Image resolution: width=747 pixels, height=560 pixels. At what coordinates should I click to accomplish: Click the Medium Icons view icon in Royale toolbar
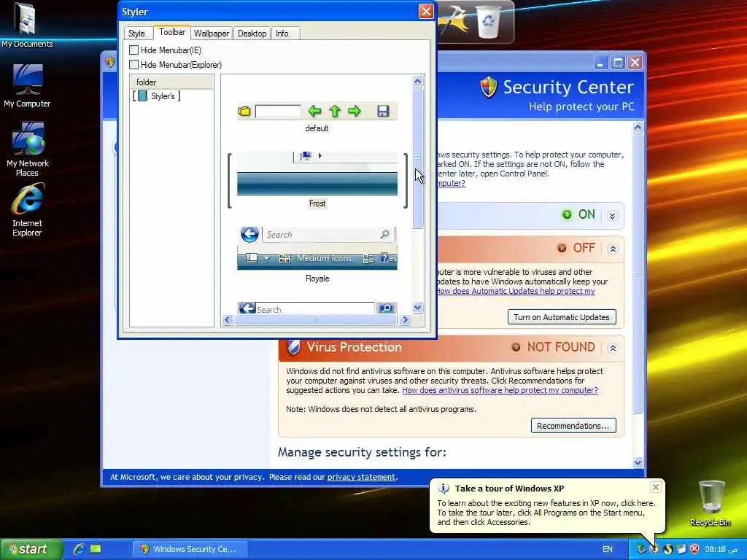pos(285,258)
